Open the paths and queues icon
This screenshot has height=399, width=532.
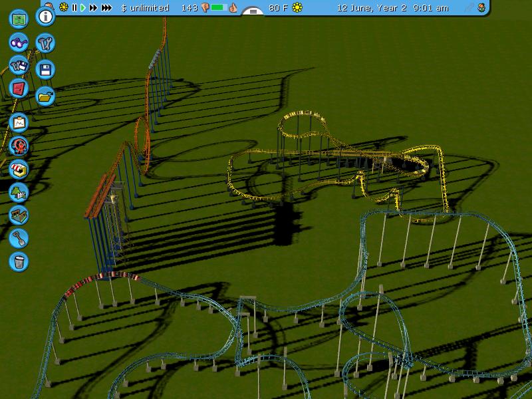[x=19, y=215]
